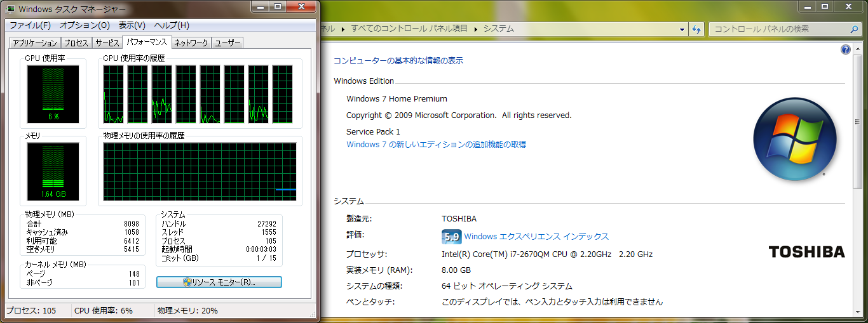Screen dimensions: 868x323
Task: Click the Service Pack 1 text
Action: 373,132
